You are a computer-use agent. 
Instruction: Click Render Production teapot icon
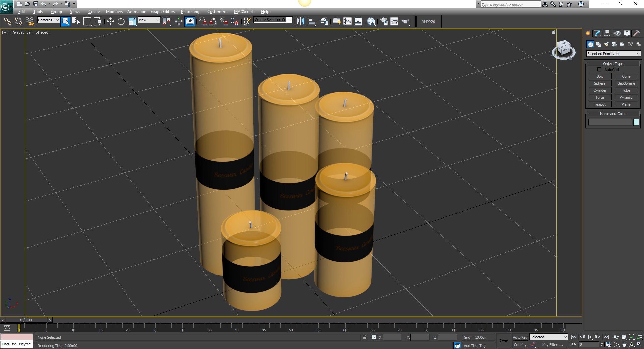406,21
